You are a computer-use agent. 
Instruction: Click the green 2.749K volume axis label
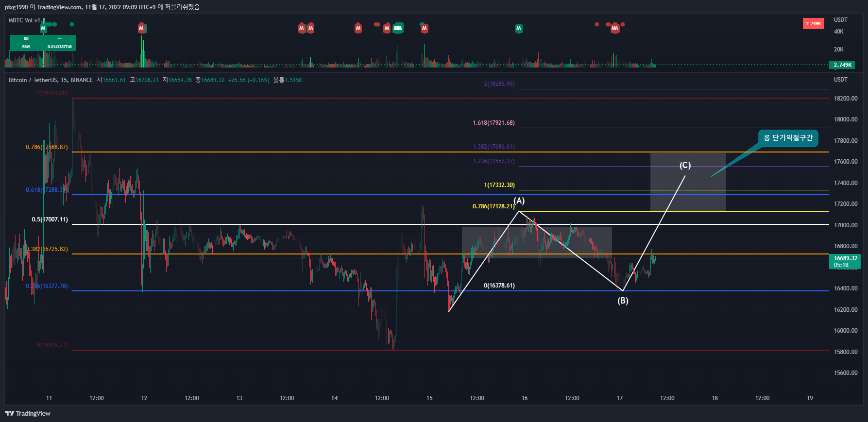click(843, 65)
